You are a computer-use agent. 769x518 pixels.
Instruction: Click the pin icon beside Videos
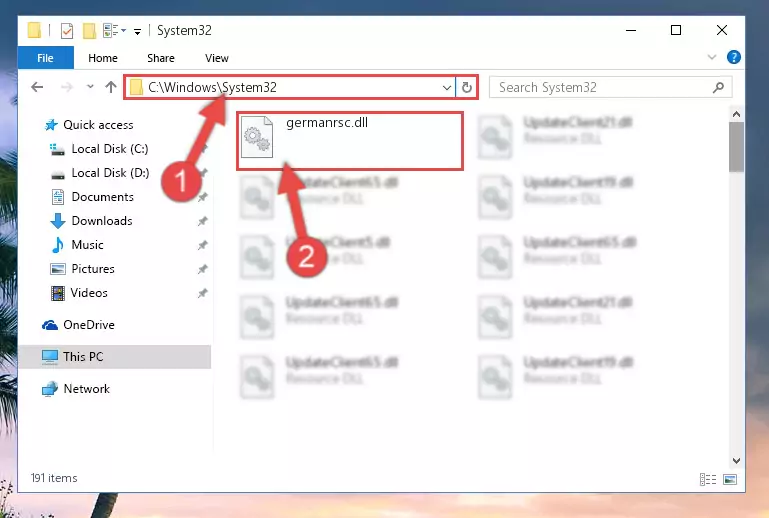coord(202,293)
